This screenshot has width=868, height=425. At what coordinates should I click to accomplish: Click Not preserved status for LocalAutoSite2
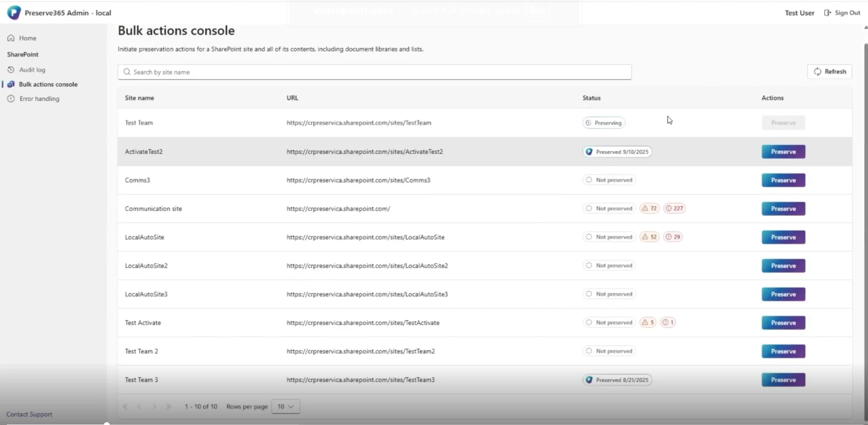609,266
